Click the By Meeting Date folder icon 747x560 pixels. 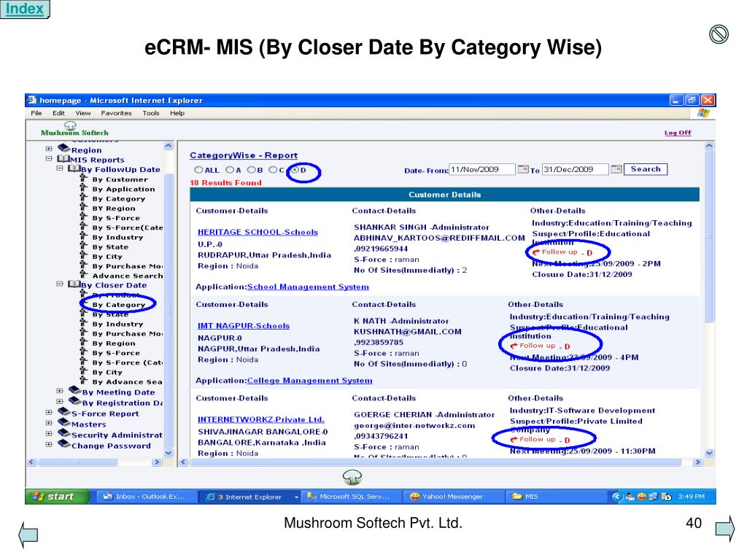coord(75,391)
